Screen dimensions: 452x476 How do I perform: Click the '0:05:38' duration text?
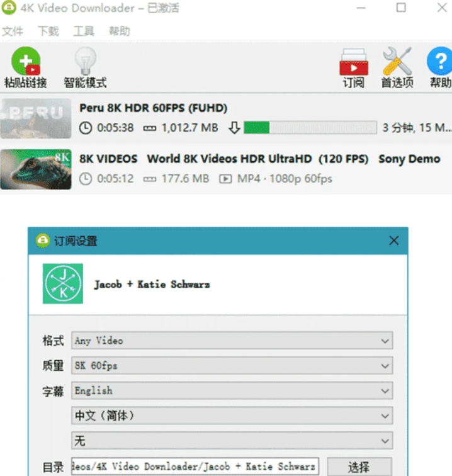(x=115, y=128)
